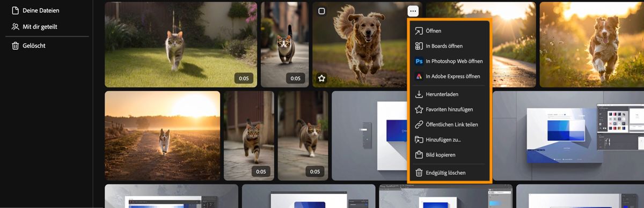Open the cat on sunset dirt road image

pos(162,136)
